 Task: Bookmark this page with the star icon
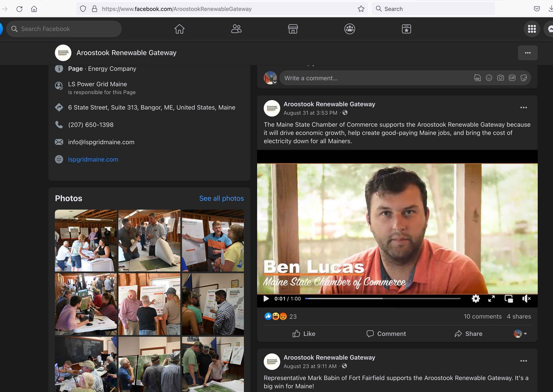(361, 9)
